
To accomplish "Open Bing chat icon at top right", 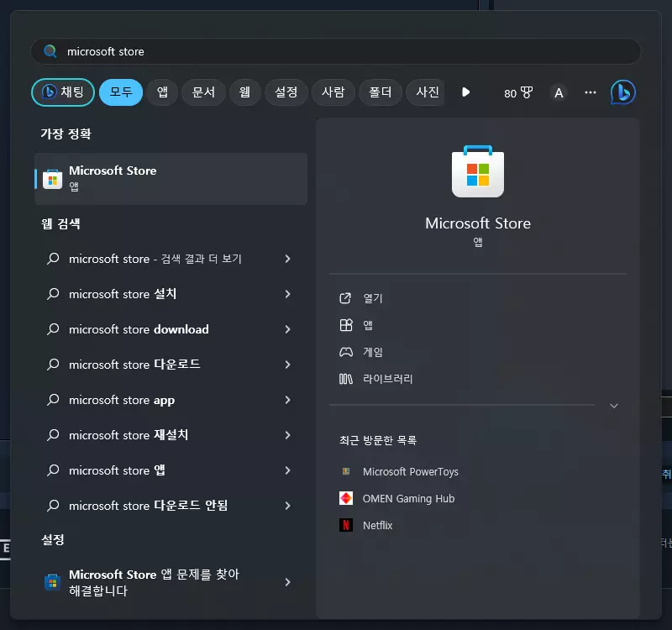I will click(622, 92).
